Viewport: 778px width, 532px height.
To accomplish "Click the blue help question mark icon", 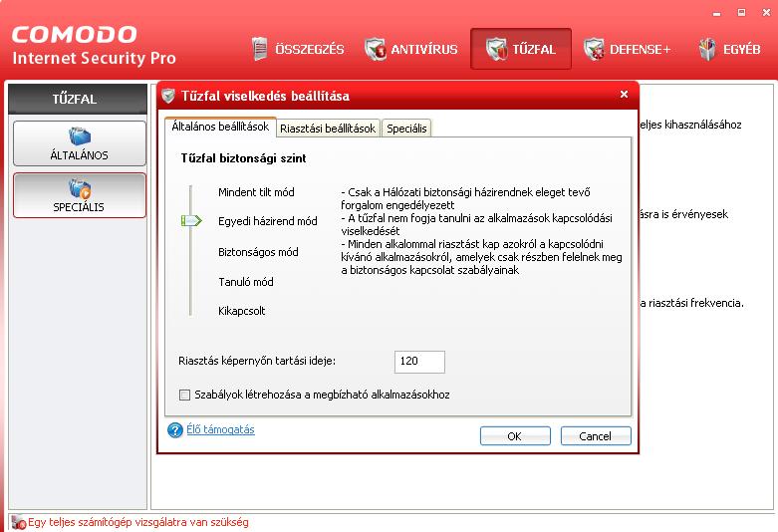I will 174,429.
